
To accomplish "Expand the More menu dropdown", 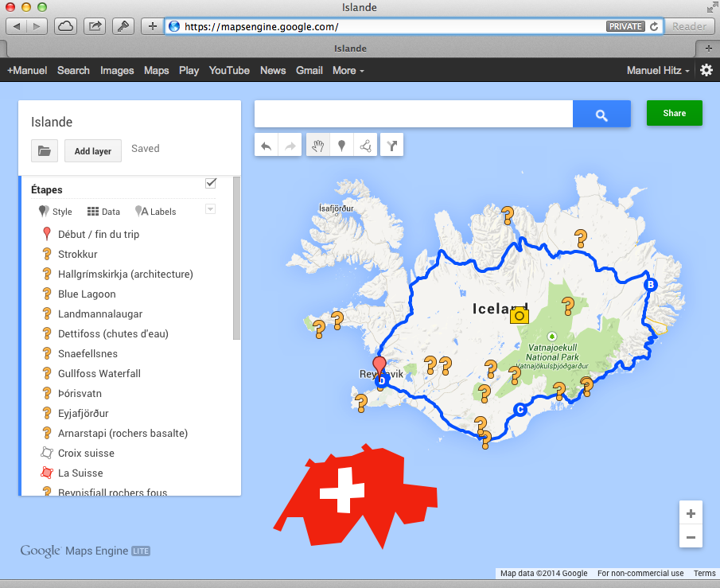I will (x=348, y=70).
